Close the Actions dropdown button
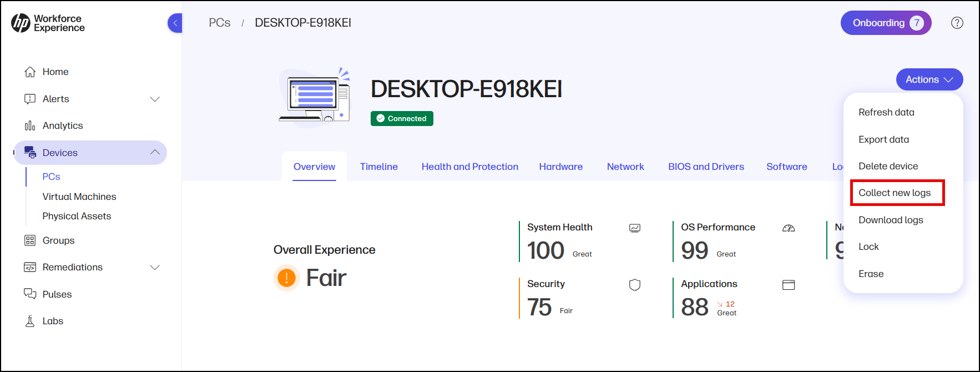 pyautogui.click(x=929, y=79)
